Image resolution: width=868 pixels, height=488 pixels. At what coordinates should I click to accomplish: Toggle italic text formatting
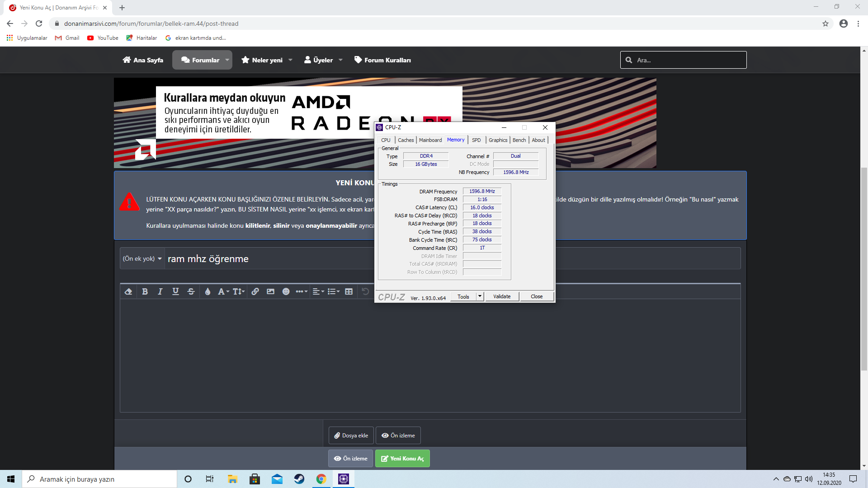[x=160, y=292]
